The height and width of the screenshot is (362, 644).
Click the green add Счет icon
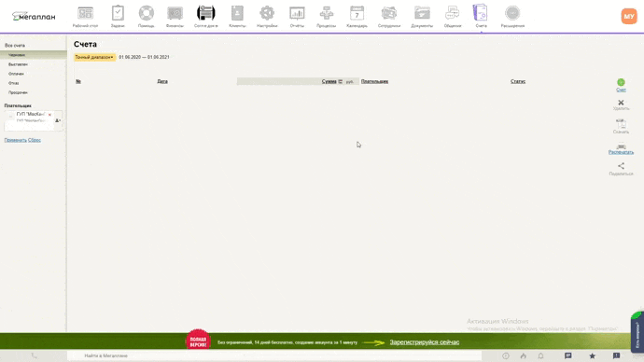pyautogui.click(x=621, y=82)
